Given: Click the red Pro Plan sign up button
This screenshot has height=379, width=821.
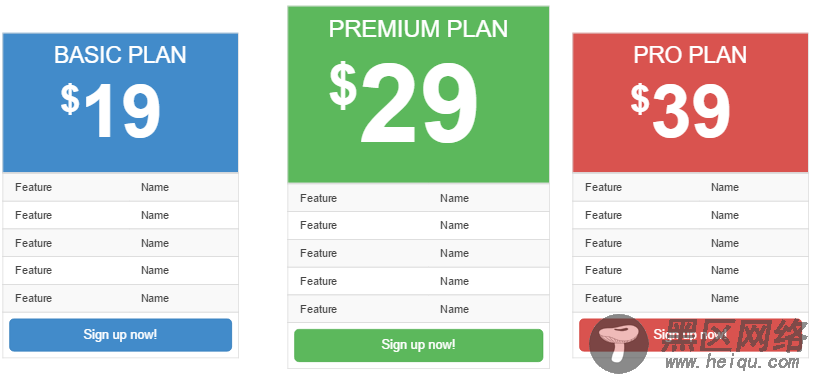Looking at the screenshot, I should point(690,335).
